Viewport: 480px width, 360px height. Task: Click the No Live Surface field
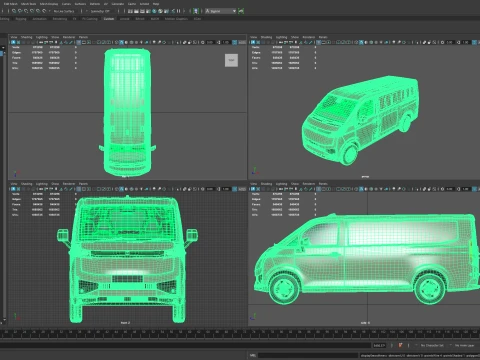pyautogui.click(x=64, y=11)
